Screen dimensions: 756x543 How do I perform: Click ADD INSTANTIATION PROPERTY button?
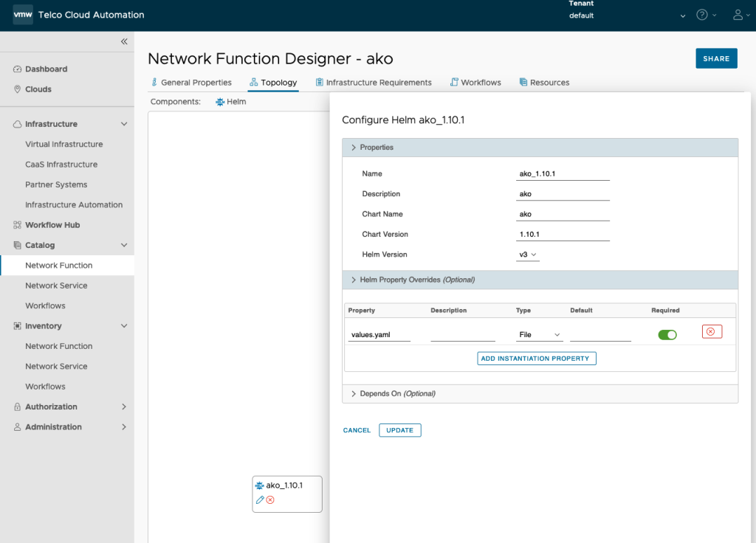pyautogui.click(x=536, y=359)
